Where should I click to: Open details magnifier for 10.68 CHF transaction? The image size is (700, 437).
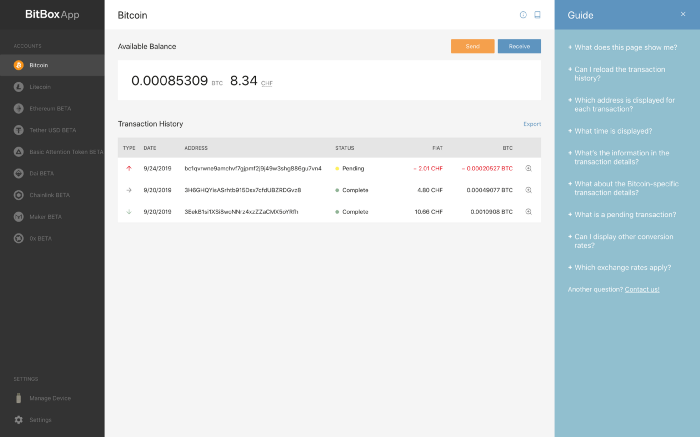point(529,212)
